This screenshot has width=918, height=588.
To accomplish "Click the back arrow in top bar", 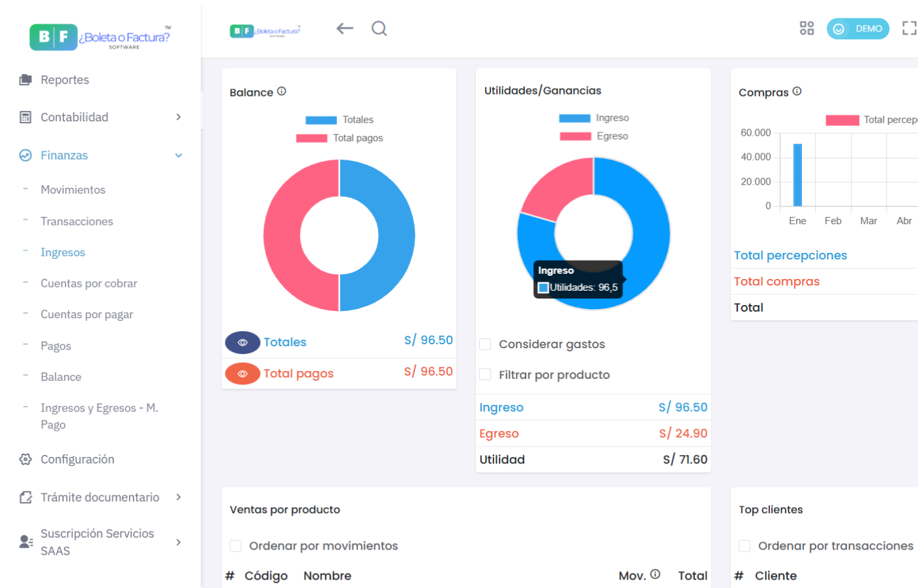I will click(344, 28).
